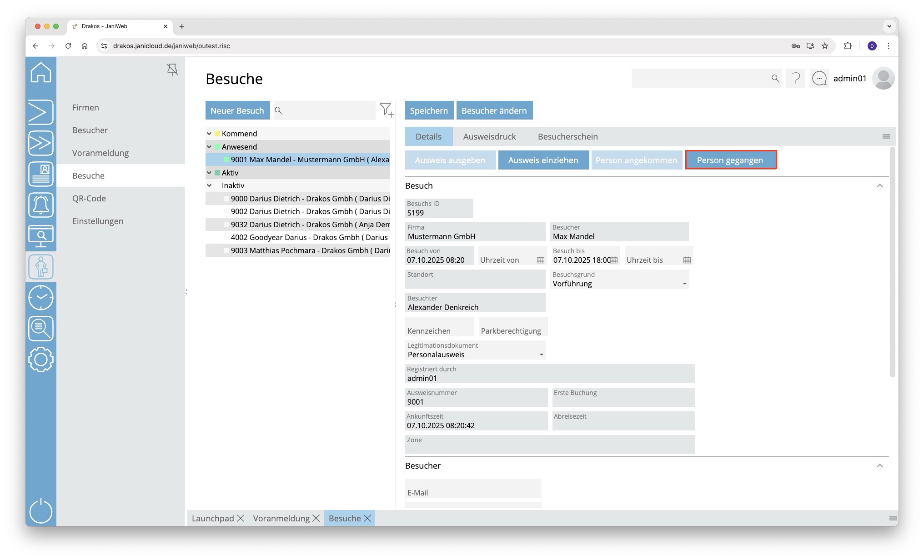Select Voranmeldung in the side menu

pyautogui.click(x=100, y=153)
